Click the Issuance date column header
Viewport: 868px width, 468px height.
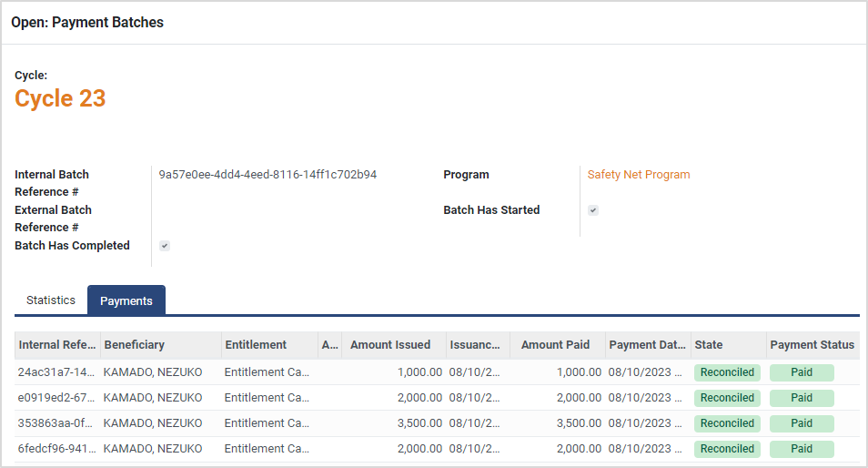pos(475,345)
